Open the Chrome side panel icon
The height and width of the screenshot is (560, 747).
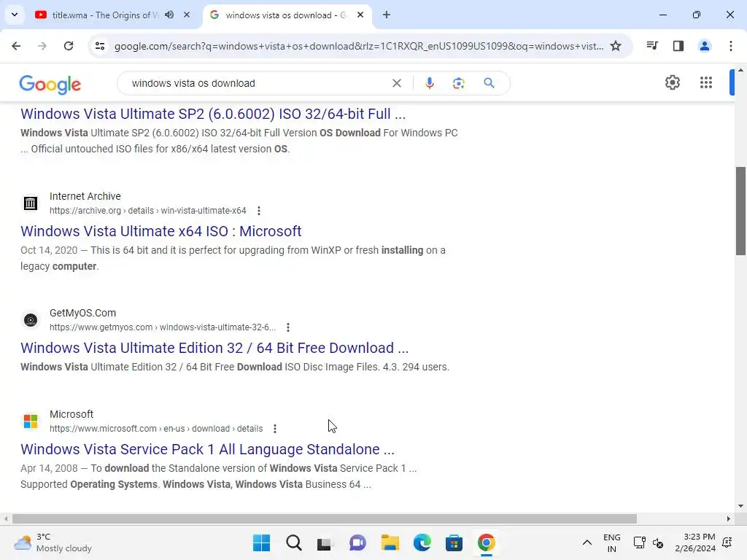click(x=678, y=46)
